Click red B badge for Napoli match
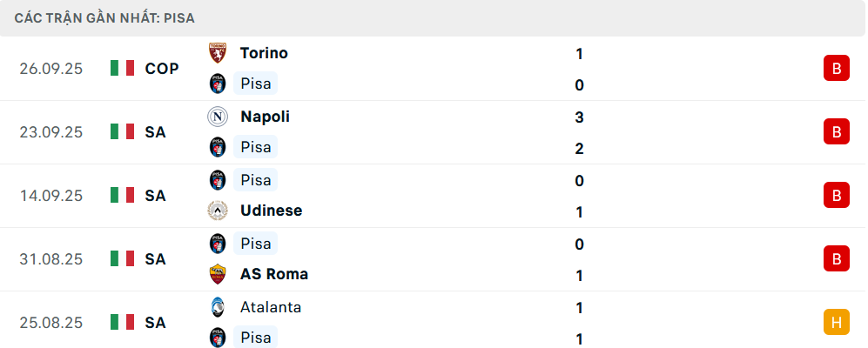868x348 pixels. click(x=836, y=132)
